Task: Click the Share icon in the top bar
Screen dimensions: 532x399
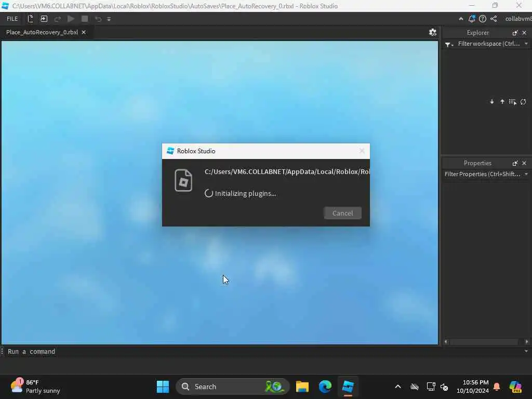Action: (494, 19)
